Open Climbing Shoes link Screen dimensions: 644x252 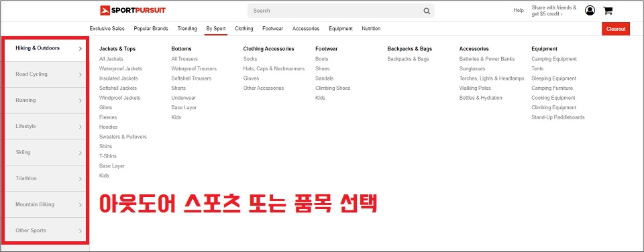[x=333, y=88]
